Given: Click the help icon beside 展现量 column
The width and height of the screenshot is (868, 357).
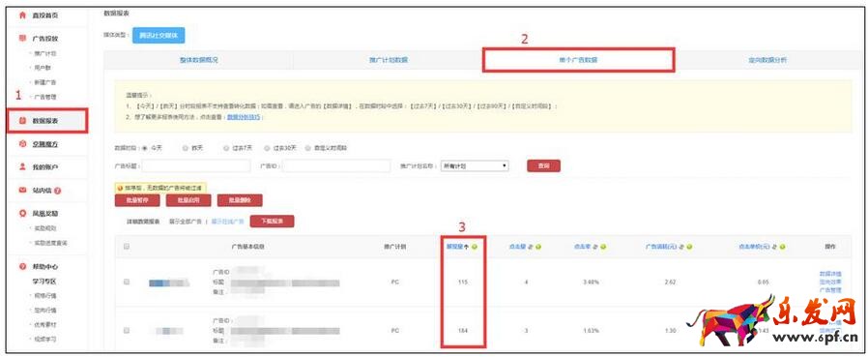Looking at the screenshot, I should point(475,247).
